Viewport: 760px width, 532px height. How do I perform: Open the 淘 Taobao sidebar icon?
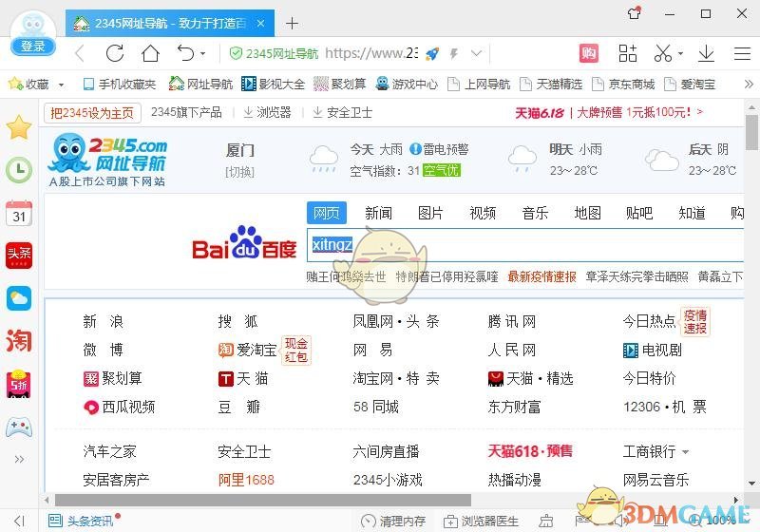[19, 341]
